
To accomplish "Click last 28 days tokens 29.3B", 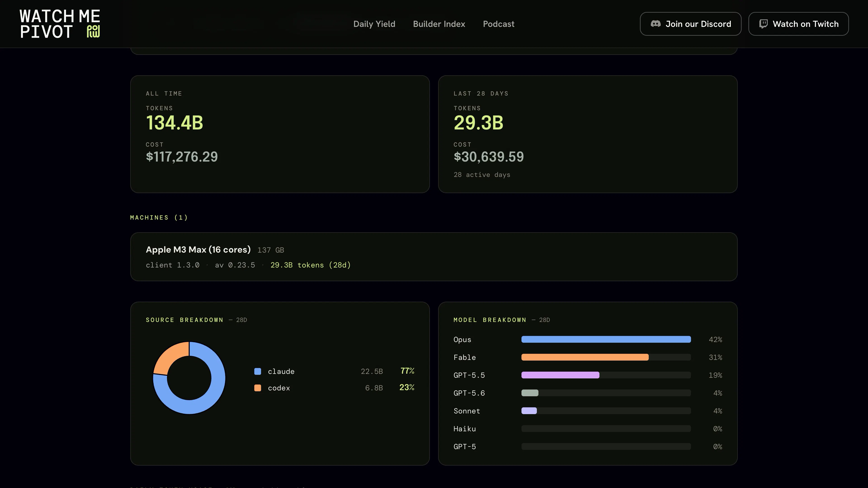I will tap(478, 123).
